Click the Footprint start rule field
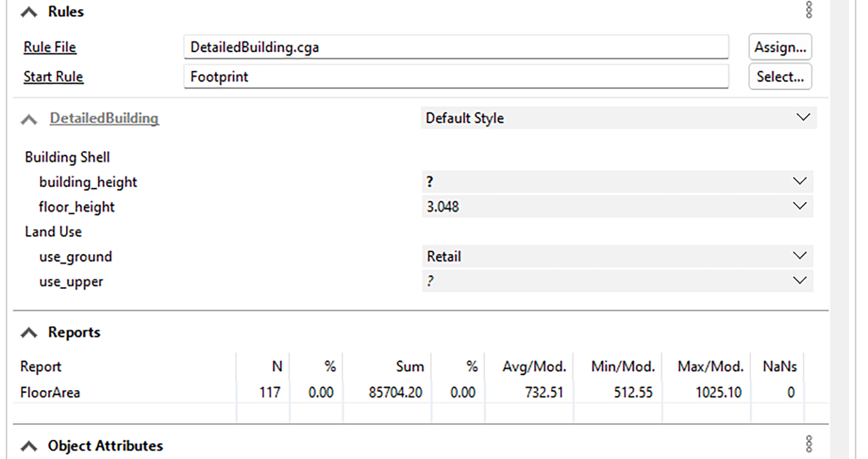 [456, 76]
